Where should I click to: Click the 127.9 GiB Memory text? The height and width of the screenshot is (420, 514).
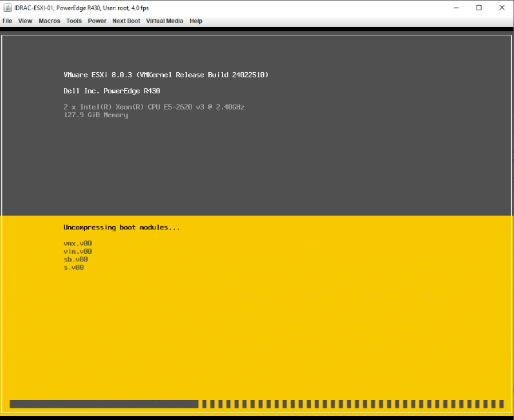coord(95,115)
